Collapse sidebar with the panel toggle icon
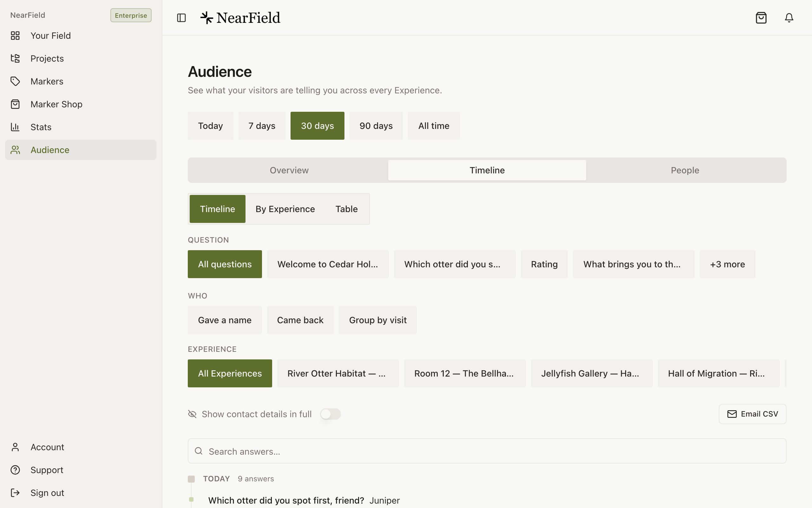Image resolution: width=812 pixels, height=508 pixels. coord(181,18)
